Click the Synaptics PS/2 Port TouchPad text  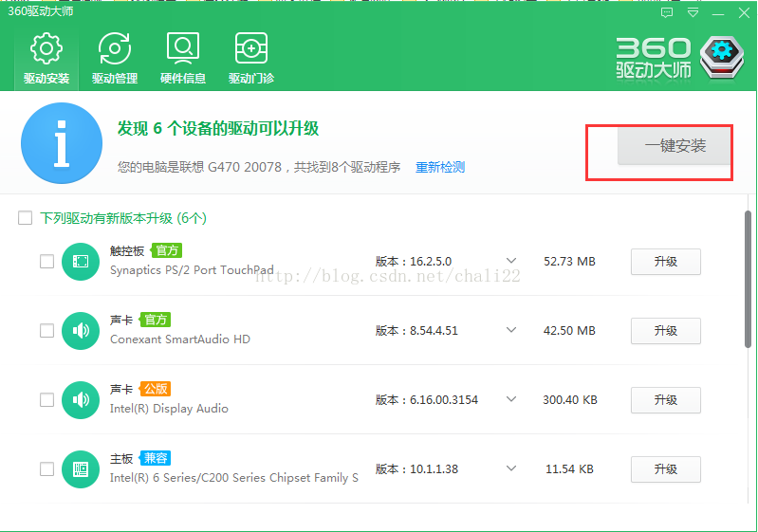point(192,270)
